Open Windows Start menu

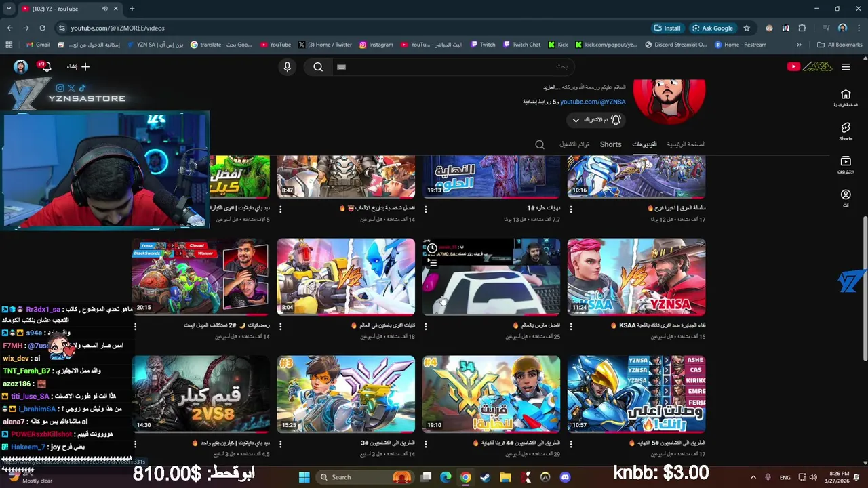click(304, 477)
